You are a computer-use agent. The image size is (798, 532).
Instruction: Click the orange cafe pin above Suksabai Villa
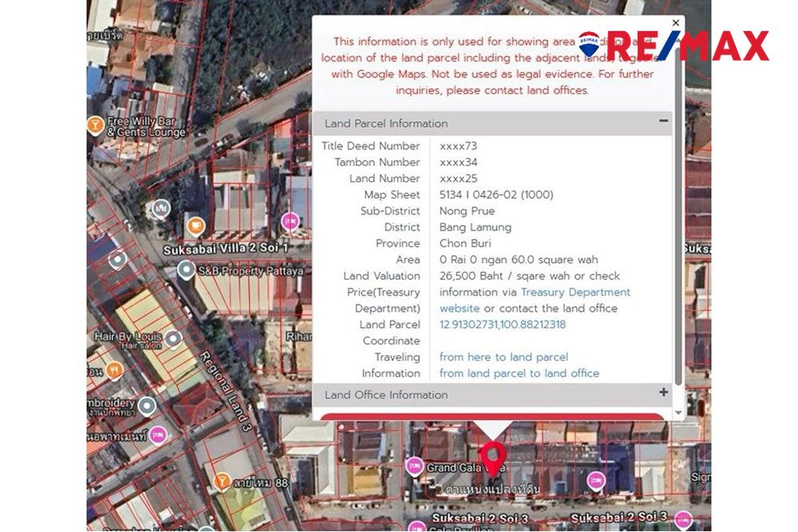click(196, 226)
